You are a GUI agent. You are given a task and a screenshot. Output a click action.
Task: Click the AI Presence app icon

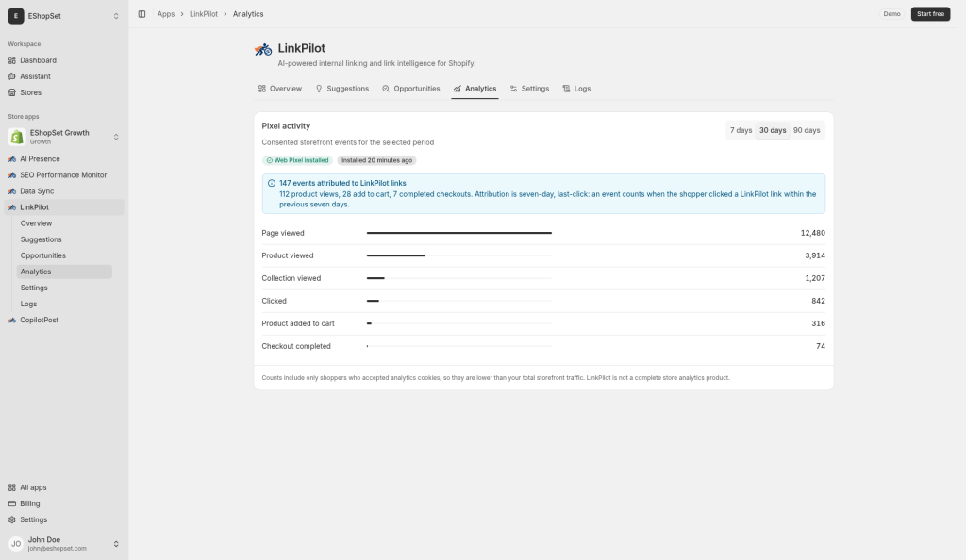(x=11, y=158)
